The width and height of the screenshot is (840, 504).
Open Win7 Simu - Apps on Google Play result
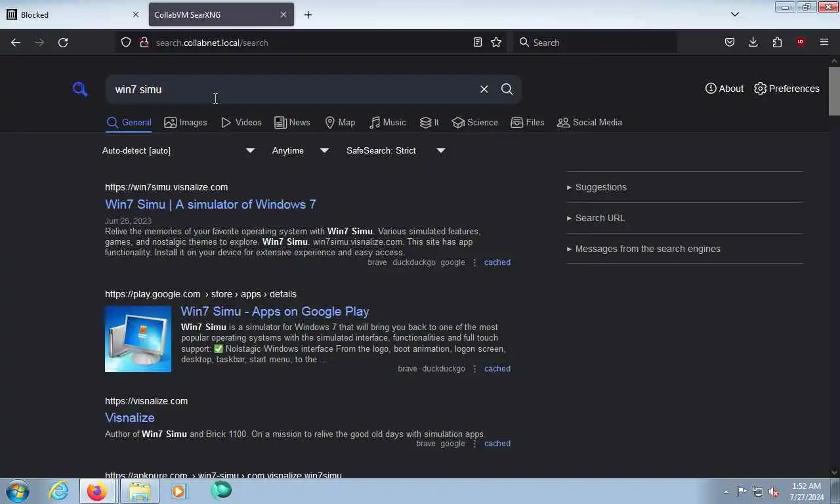click(x=275, y=311)
